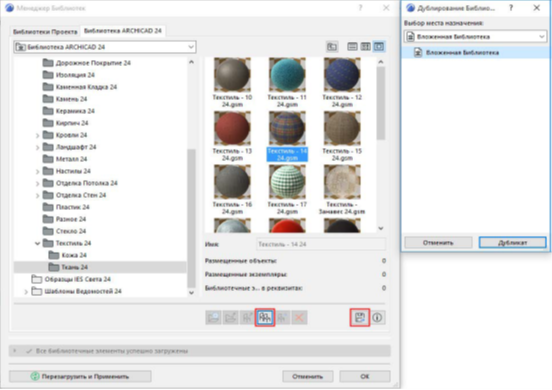Open the Вложенная Библиотека destination dropdown
This screenshot has width=552, height=390.
click(x=475, y=36)
